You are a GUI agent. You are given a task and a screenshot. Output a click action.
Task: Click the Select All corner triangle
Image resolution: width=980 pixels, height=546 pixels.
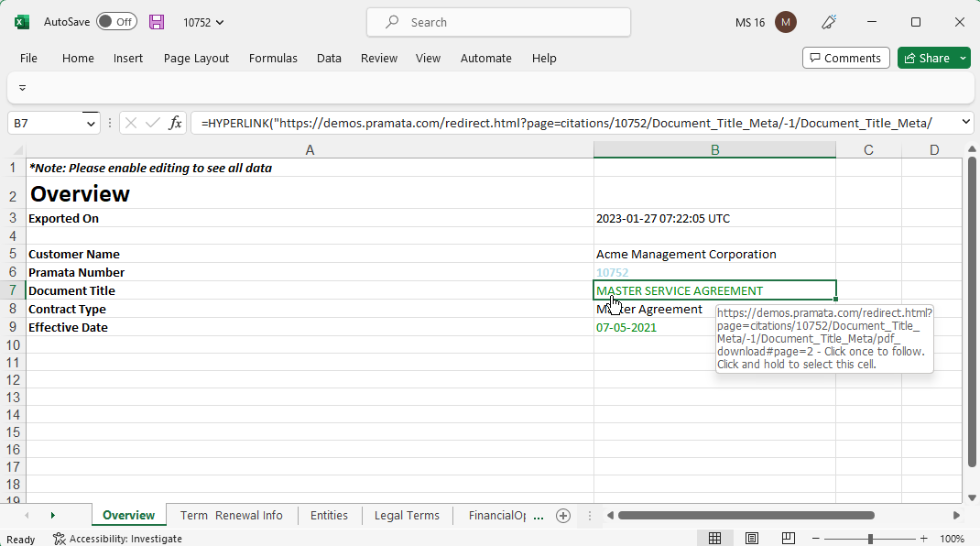18,150
